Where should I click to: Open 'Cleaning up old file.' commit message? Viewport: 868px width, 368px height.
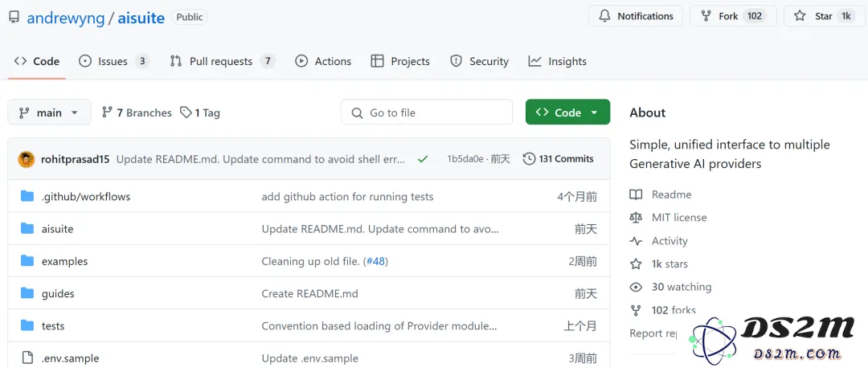click(310, 261)
